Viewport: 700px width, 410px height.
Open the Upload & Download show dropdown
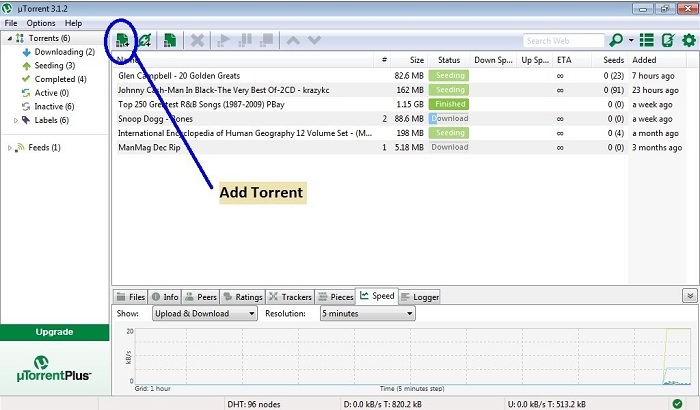[205, 314]
